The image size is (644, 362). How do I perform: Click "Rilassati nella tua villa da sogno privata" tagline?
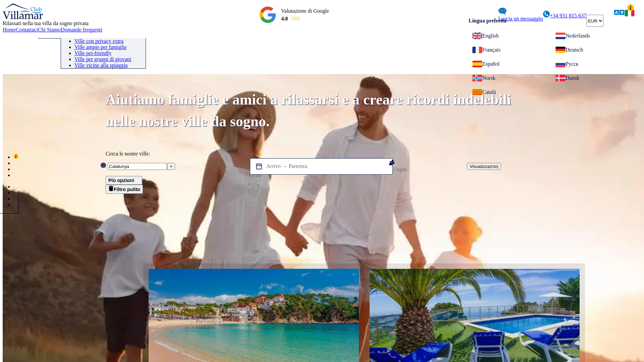pyautogui.click(x=46, y=23)
